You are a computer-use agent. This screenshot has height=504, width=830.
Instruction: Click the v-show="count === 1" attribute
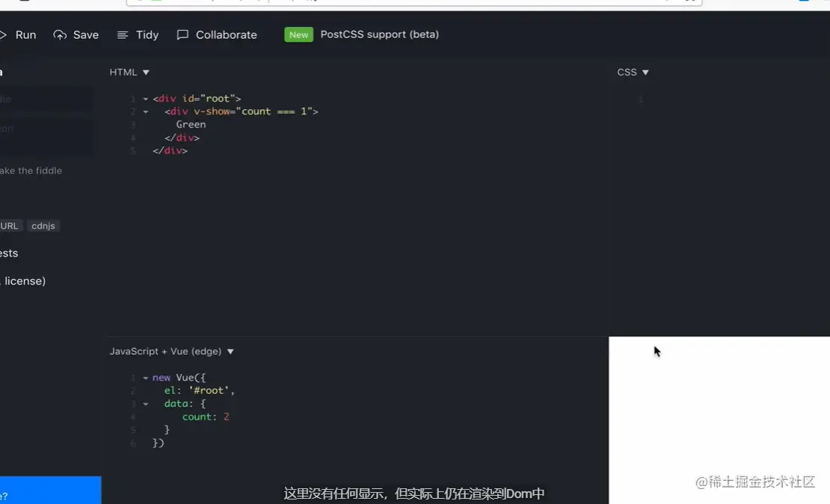[253, 111]
